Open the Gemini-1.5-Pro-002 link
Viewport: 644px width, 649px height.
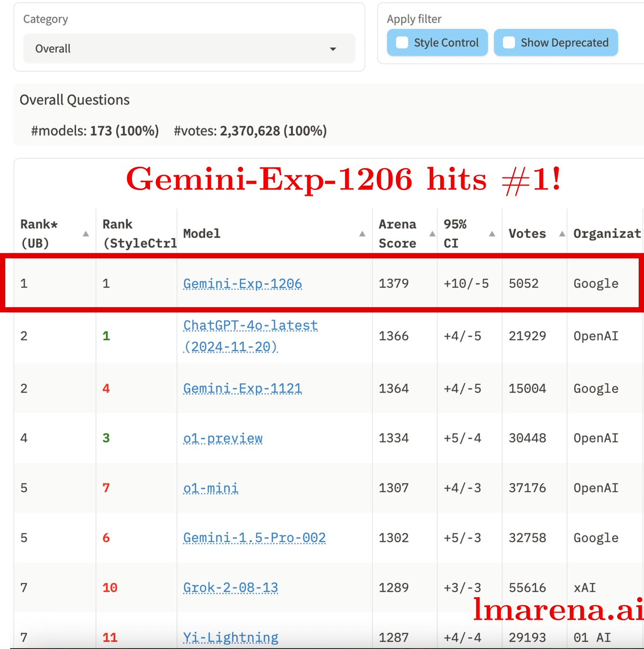tap(254, 538)
